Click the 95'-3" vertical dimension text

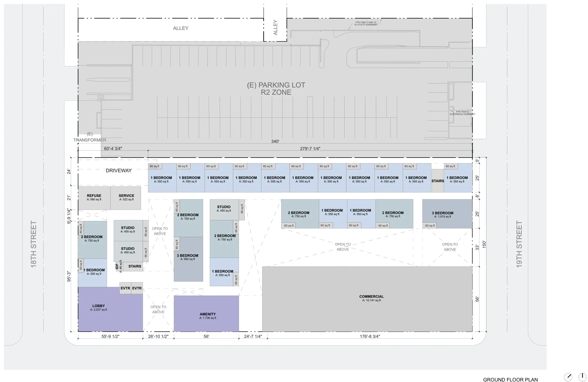click(x=69, y=276)
